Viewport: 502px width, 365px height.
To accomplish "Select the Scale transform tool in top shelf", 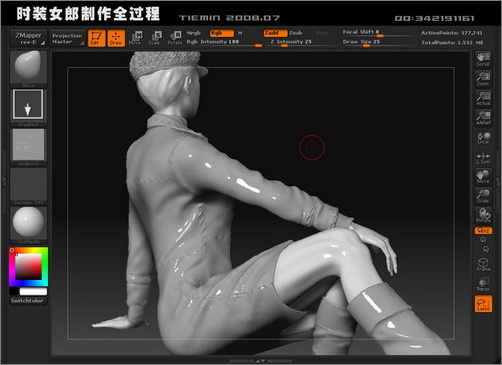I will pyautogui.click(x=155, y=38).
